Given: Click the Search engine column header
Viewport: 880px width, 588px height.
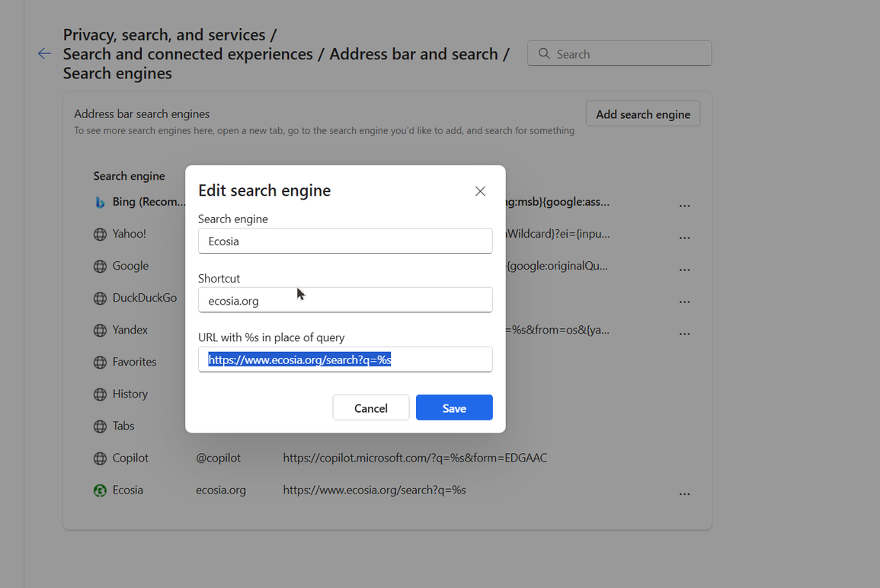Looking at the screenshot, I should point(129,176).
